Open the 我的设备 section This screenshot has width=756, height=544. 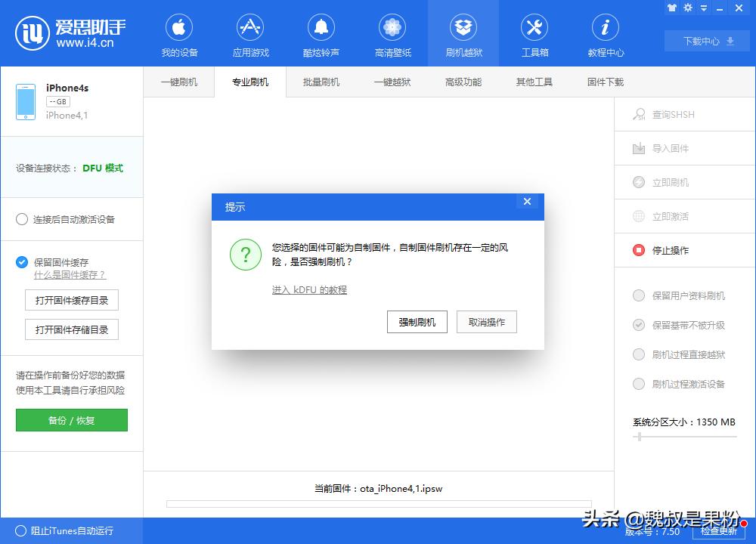click(x=178, y=33)
